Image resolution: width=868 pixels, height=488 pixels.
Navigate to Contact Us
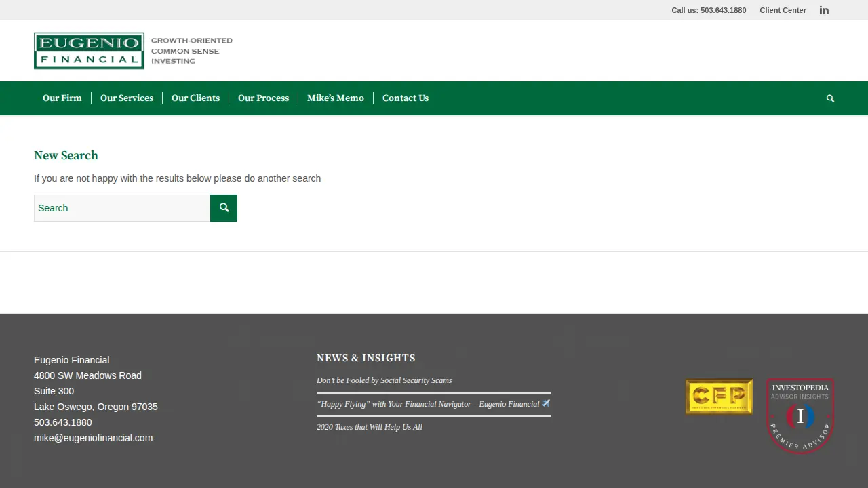pyautogui.click(x=406, y=98)
